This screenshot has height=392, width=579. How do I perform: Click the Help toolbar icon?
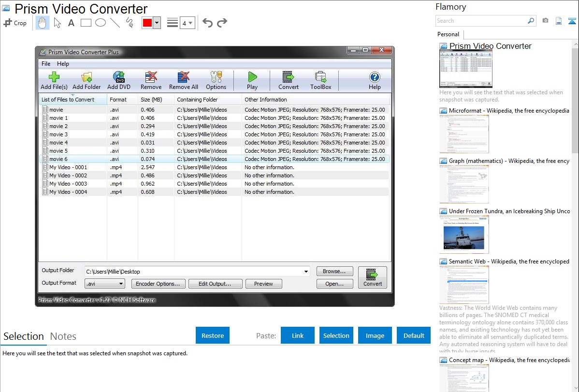pyautogui.click(x=375, y=81)
